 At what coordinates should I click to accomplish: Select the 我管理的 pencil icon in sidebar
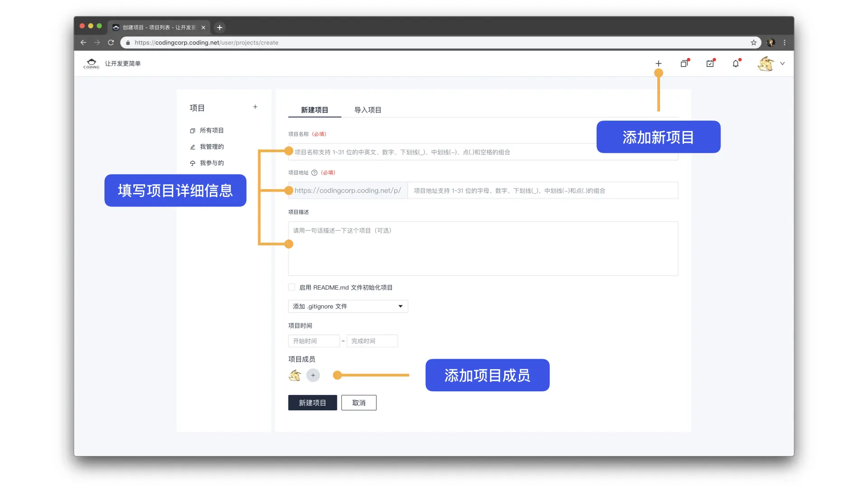pos(193,147)
